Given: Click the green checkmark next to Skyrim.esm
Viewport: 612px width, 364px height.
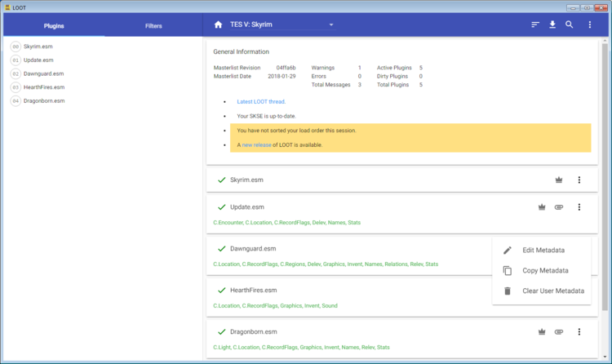Looking at the screenshot, I should pyautogui.click(x=222, y=180).
